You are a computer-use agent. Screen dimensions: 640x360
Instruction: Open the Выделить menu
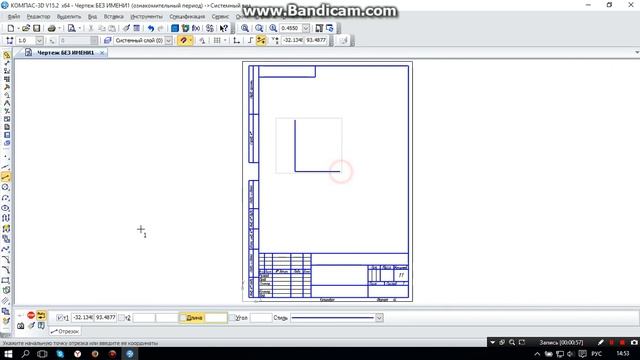click(69, 17)
